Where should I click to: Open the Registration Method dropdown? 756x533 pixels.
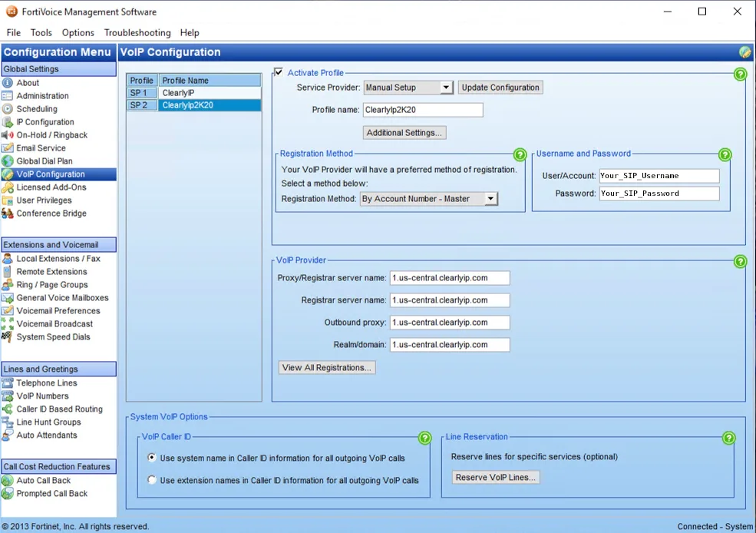pyautogui.click(x=490, y=199)
